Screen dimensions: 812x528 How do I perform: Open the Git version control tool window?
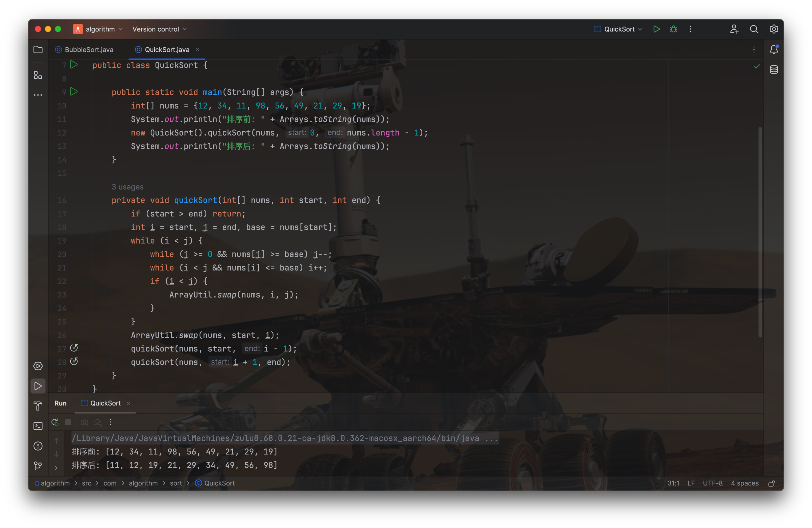pos(38,465)
